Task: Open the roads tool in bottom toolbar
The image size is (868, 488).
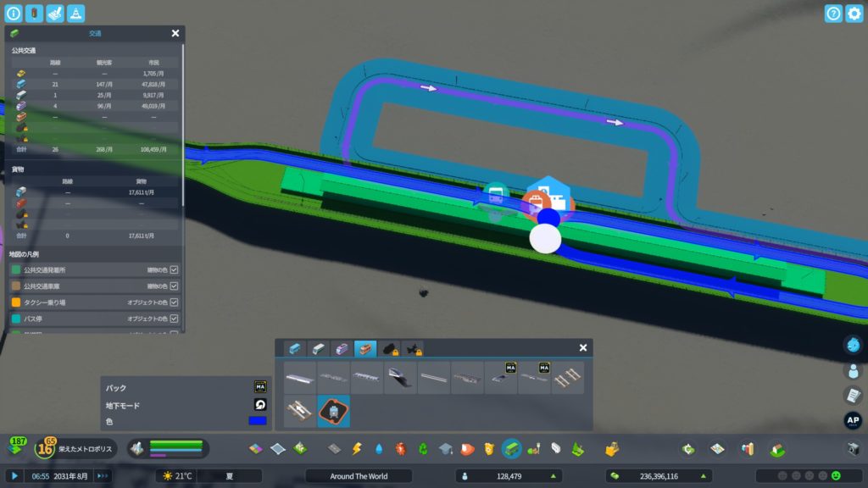Action: [335, 448]
